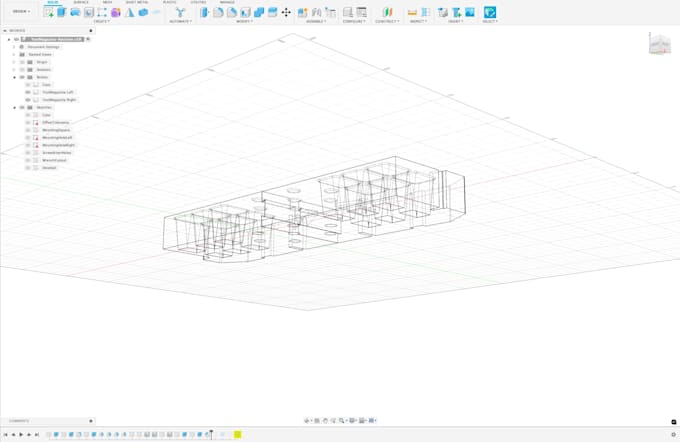Click the ViewCube in the top right
Image resolution: width=680 pixels, height=442 pixels.
click(659, 43)
